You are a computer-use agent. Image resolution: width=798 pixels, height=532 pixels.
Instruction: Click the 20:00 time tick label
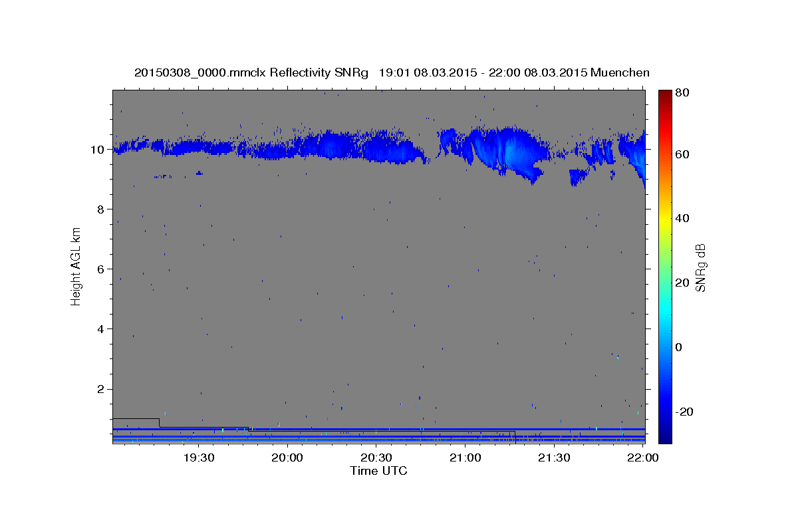click(288, 458)
